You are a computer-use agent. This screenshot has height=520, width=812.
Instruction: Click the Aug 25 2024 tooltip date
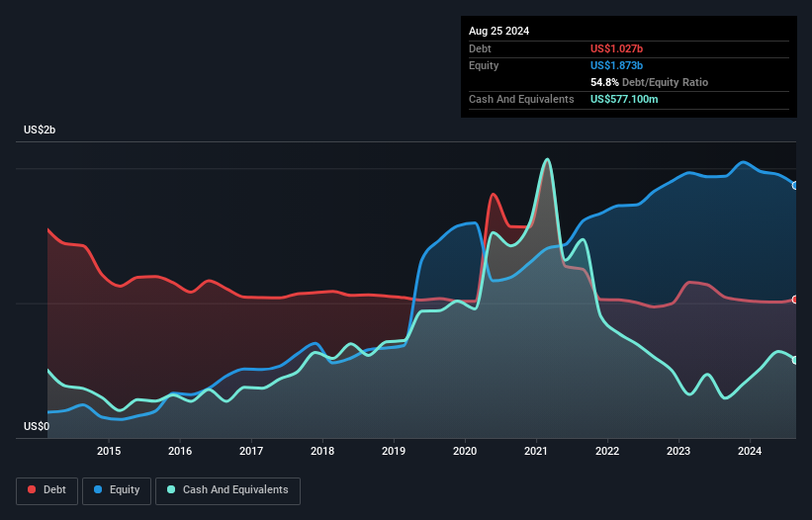[498, 31]
